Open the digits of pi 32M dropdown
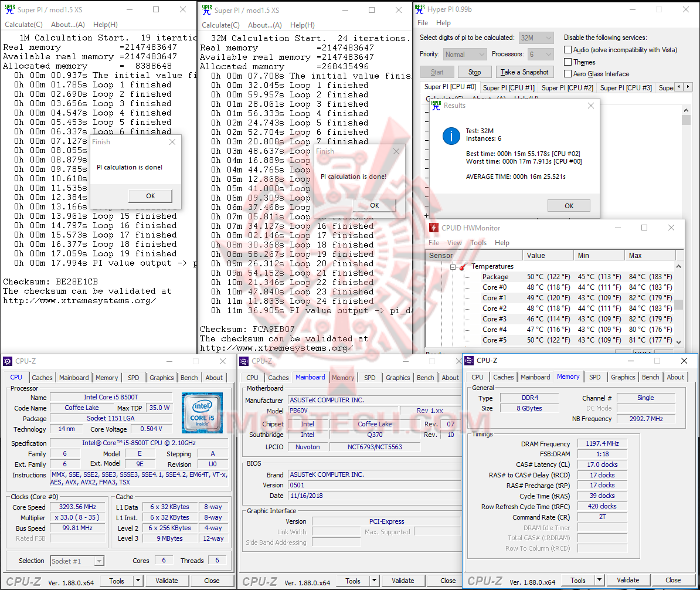The height and width of the screenshot is (590, 700). coord(536,38)
